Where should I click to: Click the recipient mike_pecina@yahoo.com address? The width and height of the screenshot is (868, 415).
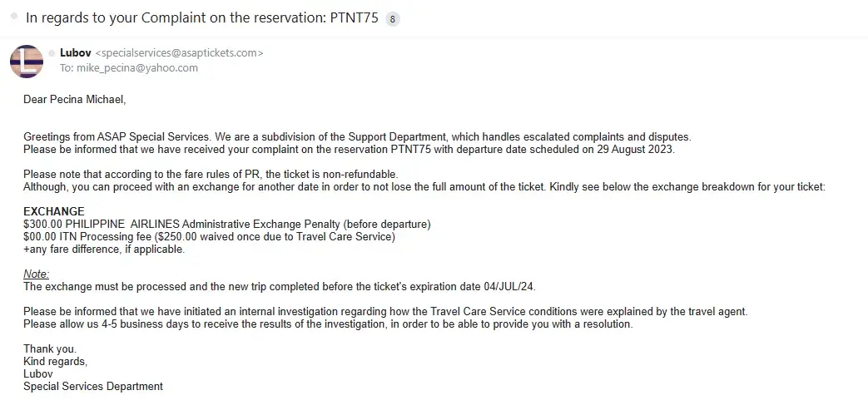[x=136, y=68]
